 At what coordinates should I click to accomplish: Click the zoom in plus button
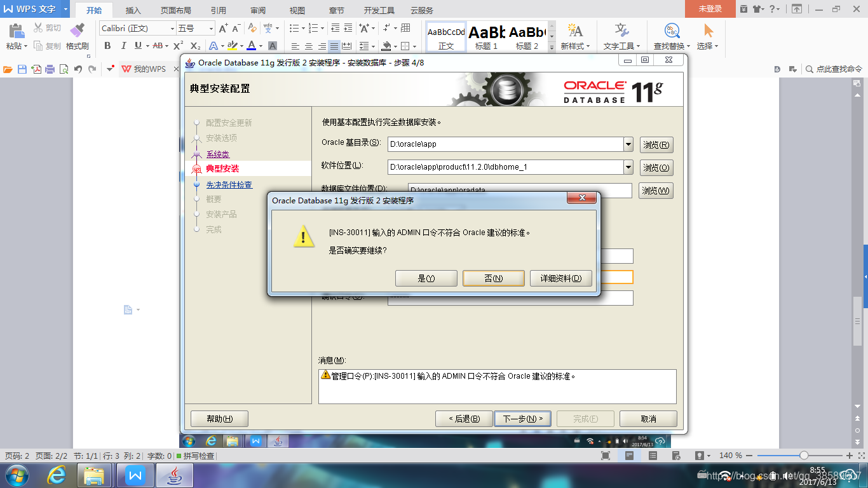tap(850, 456)
